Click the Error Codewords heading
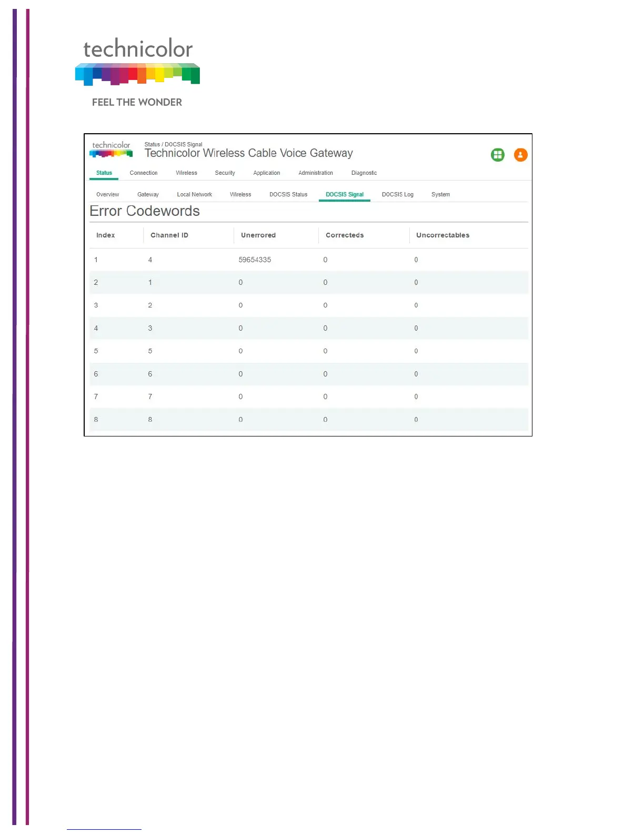The image size is (644, 834). tap(145, 211)
